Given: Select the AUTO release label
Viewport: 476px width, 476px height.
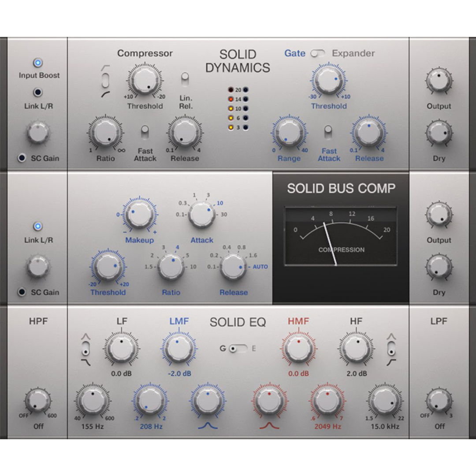Looking at the screenshot, I should [260, 267].
